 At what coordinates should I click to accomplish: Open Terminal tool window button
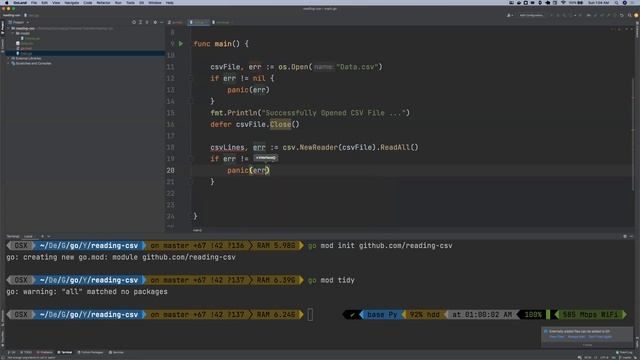[65, 352]
